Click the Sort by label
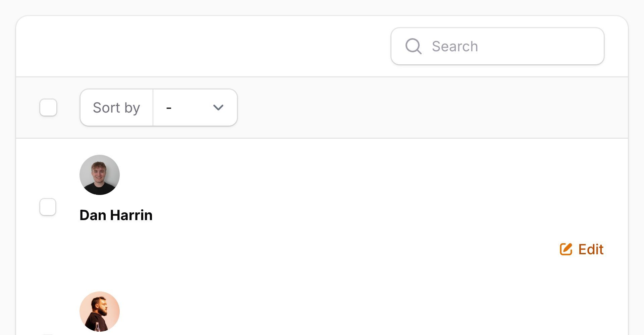The image size is (644, 335). tap(116, 107)
